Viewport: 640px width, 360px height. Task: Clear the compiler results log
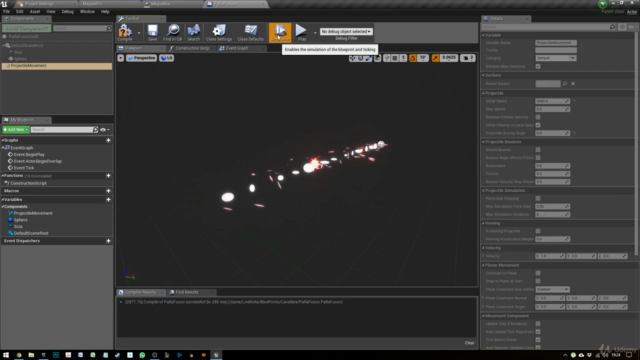pos(469,343)
